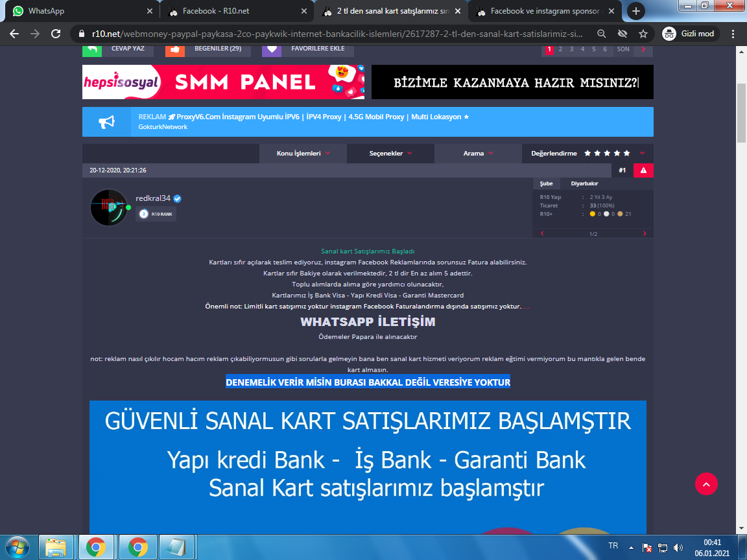The width and height of the screenshot is (747, 560).
Task: Open BEĞENİLER (29) likes list
Action: [x=218, y=49]
